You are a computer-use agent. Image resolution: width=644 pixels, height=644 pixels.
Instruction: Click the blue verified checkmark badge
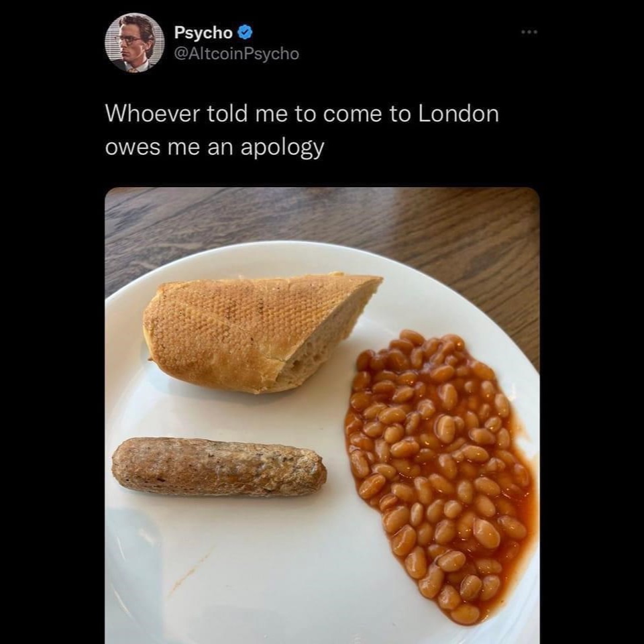coord(245,32)
